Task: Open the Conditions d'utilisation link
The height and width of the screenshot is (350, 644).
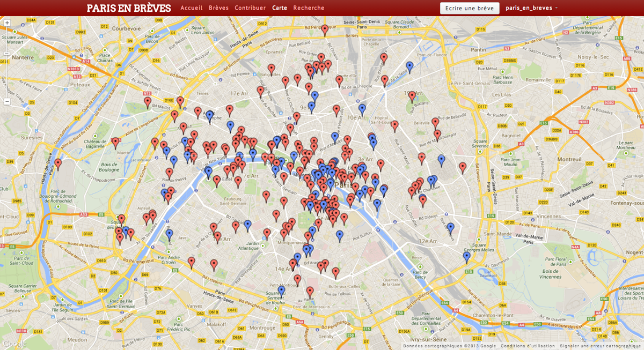Action: (528, 346)
